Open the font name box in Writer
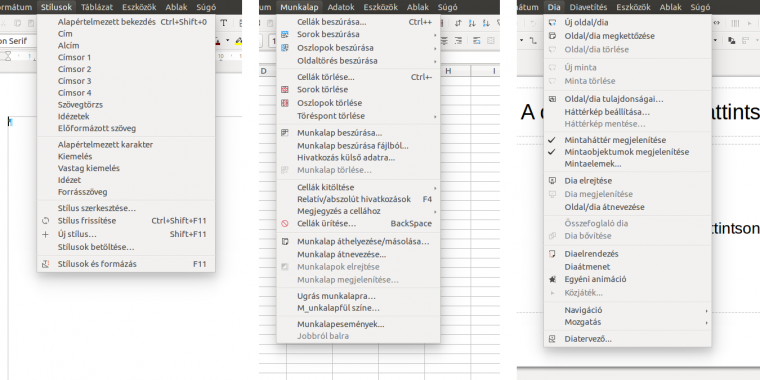 (18, 41)
